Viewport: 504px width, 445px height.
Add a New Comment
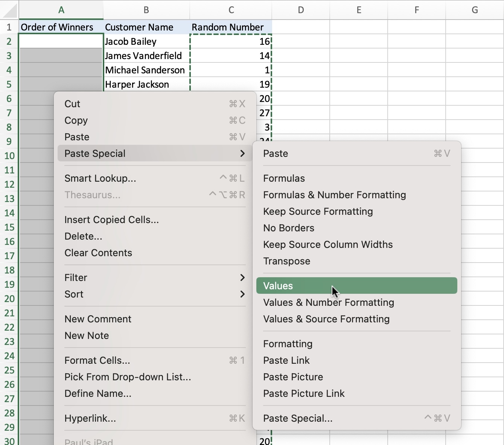click(x=155, y=319)
